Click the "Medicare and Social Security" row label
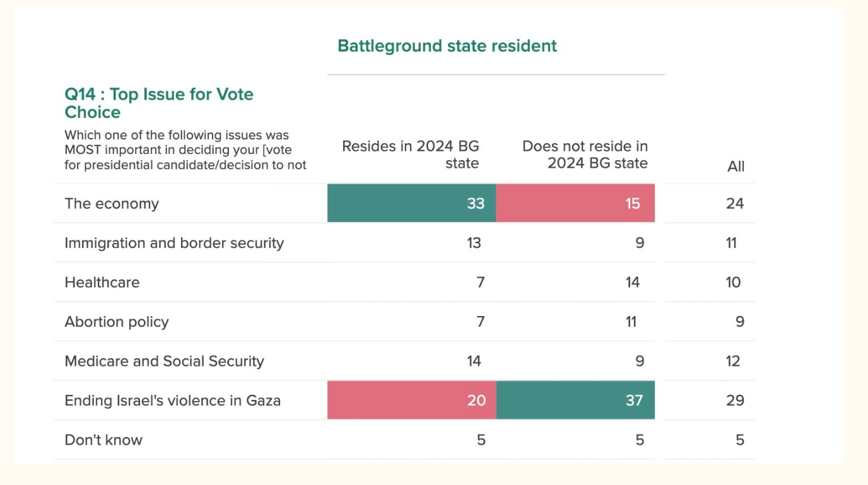 (x=164, y=361)
